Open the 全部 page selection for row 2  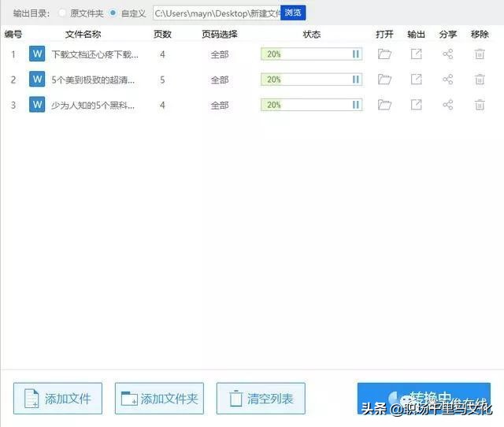click(x=220, y=80)
